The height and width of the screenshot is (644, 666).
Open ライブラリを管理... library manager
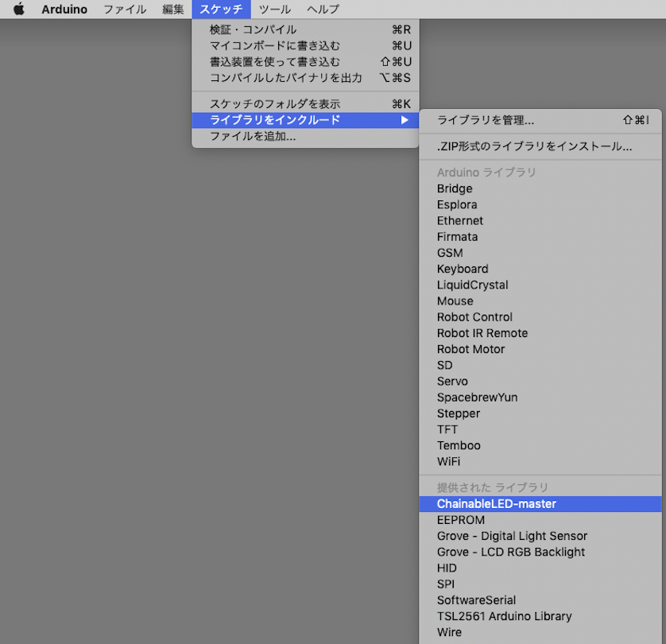(x=486, y=120)
